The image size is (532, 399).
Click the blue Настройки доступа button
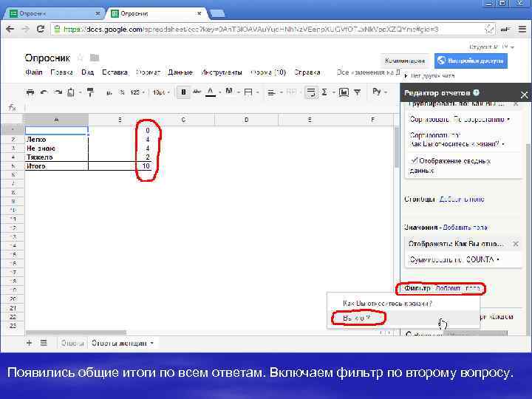[x=471, y=61]
